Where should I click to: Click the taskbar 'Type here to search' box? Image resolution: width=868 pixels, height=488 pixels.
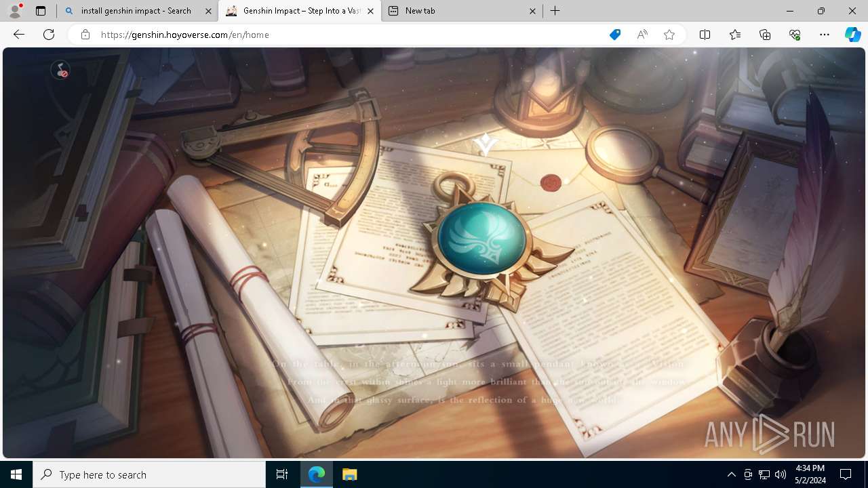(149, 474)
